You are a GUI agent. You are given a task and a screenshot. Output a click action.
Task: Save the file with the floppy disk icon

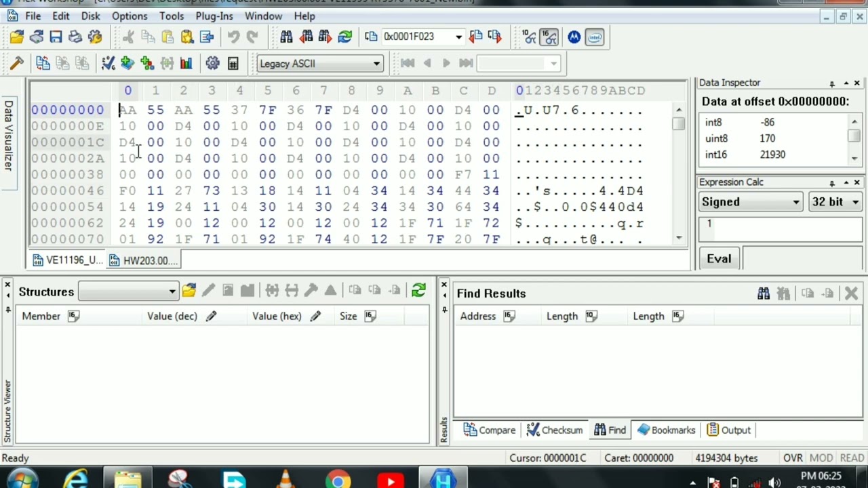coord(56,37)
